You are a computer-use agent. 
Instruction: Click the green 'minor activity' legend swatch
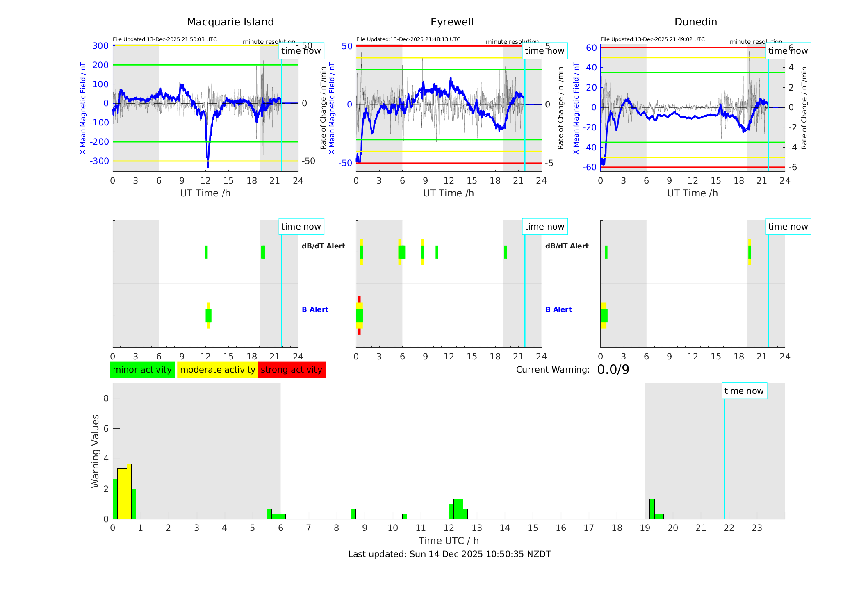(142, 370)
